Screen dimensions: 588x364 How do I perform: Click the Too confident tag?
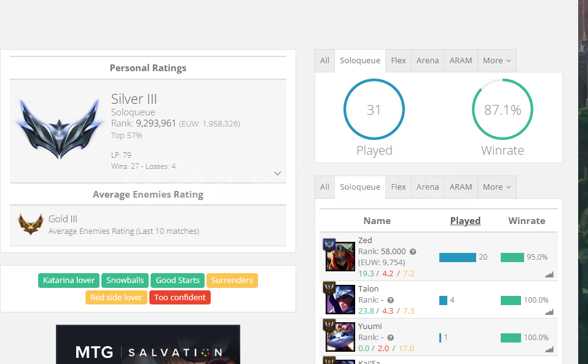[x=179, y=297]
